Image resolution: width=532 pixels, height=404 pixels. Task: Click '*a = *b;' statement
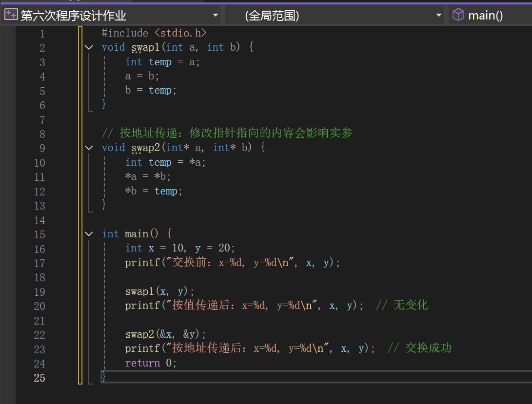(148, 176)
